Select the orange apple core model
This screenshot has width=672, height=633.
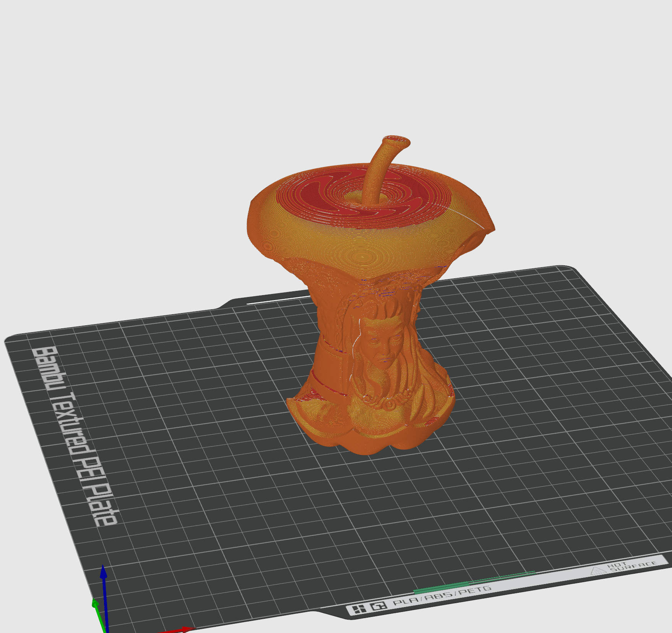pos(370,294)
